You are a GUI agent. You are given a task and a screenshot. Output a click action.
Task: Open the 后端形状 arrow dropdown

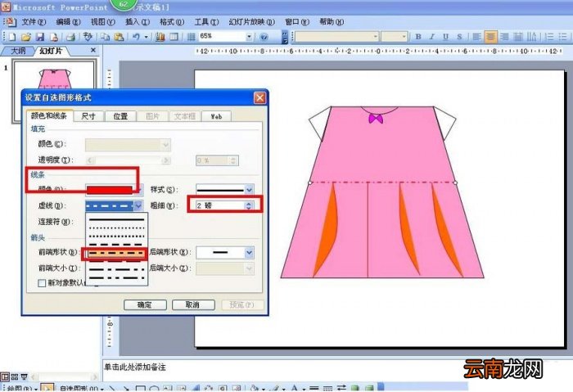pos(249,252)
